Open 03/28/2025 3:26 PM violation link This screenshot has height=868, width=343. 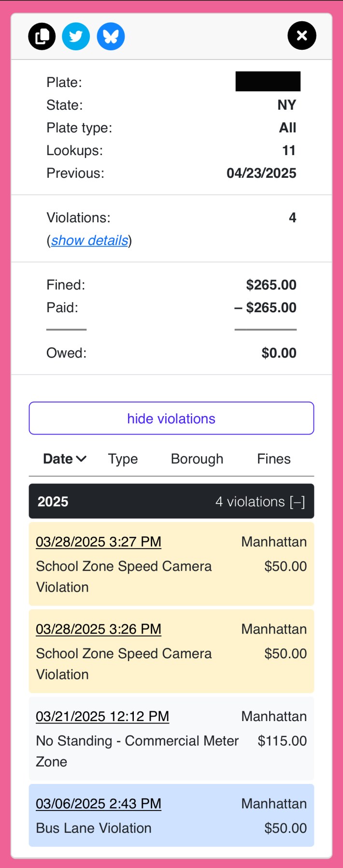tap(99, 629)
